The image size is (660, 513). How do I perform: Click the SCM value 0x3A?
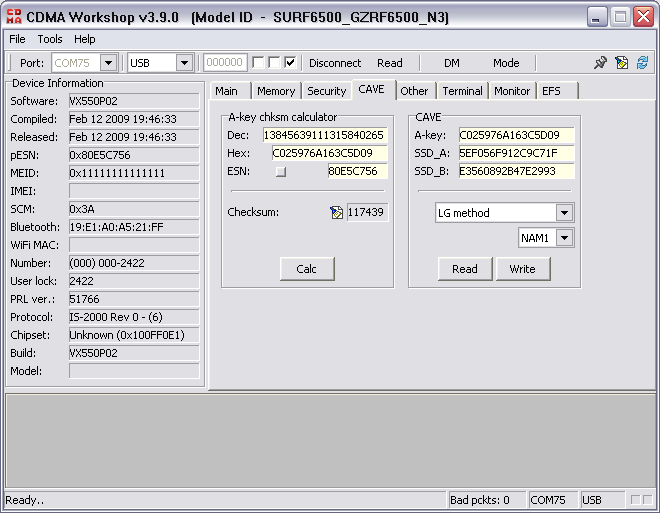134,209
